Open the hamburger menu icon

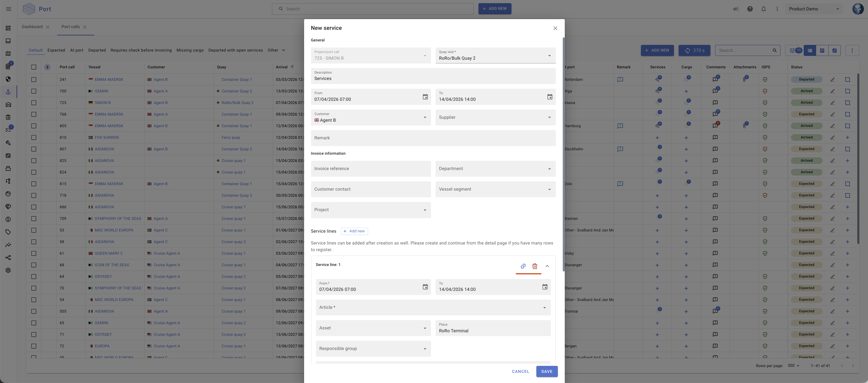[x=9, y=9]
